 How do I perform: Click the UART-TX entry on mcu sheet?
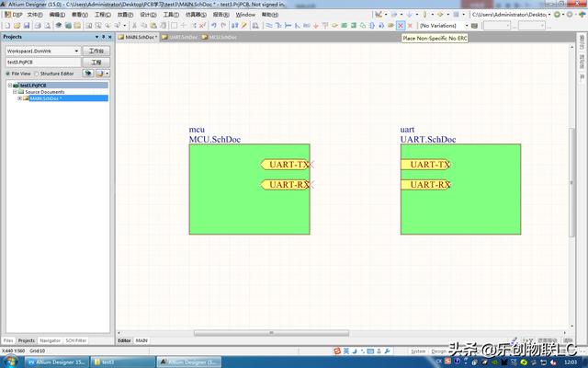[x=286, y=165]
